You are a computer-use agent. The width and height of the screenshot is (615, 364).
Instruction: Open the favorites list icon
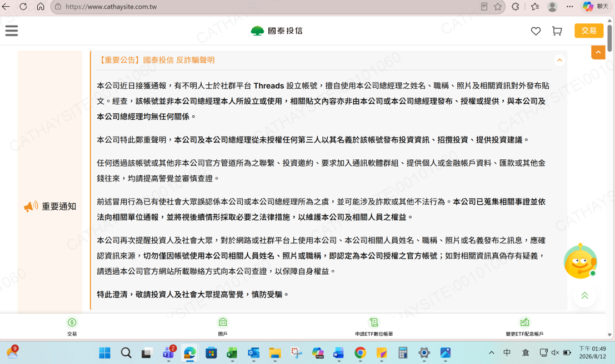pyautogui.click(x=534, y=7)
